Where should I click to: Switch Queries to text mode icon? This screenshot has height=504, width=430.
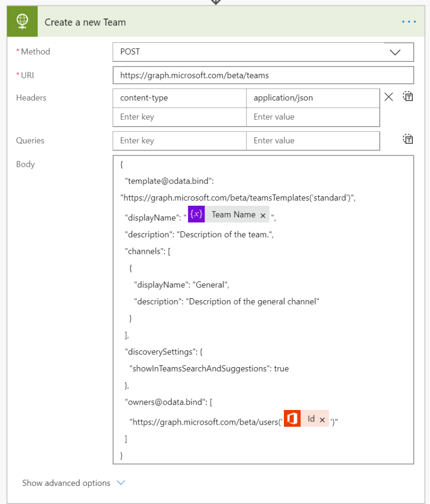point(408,140)
